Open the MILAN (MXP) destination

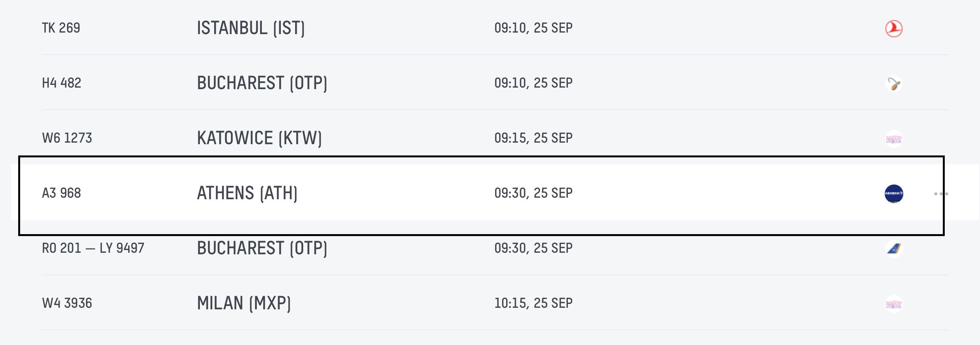click(x=244, y=303)
